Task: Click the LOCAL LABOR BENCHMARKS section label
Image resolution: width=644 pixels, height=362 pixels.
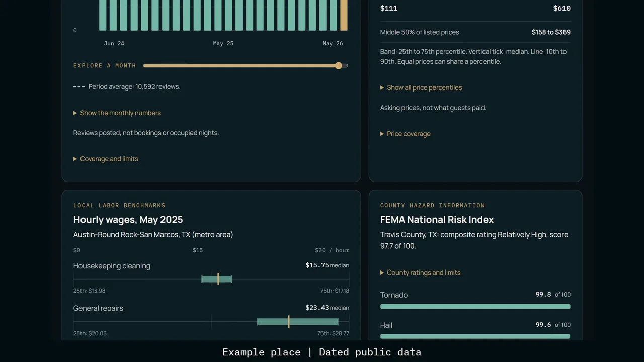Action: point(119,205)
